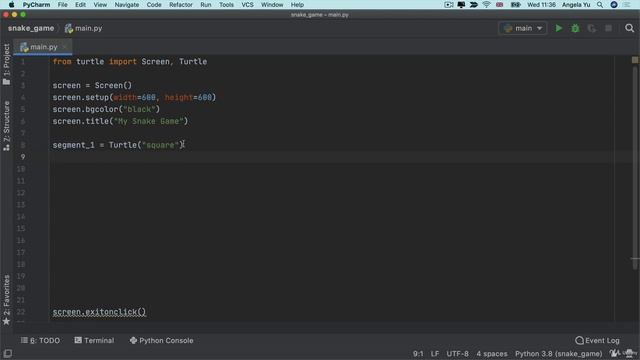The height and width of the screenshot is (360, 640).
Task: Open the TODO tool window
Action: 40,340
